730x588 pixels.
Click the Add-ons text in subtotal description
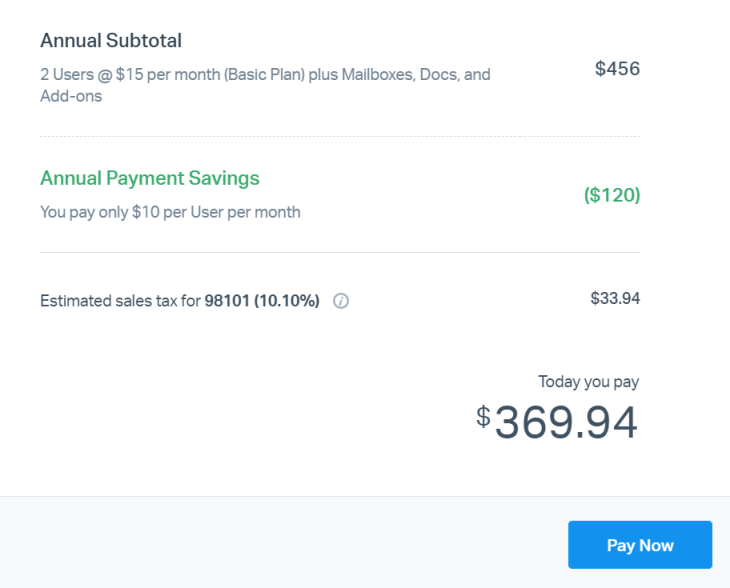71,97
